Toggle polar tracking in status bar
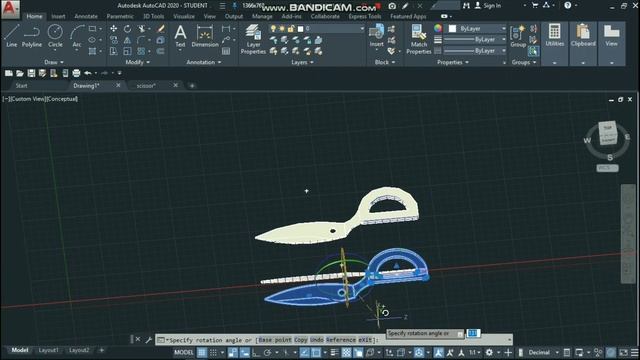 (267, 353)
